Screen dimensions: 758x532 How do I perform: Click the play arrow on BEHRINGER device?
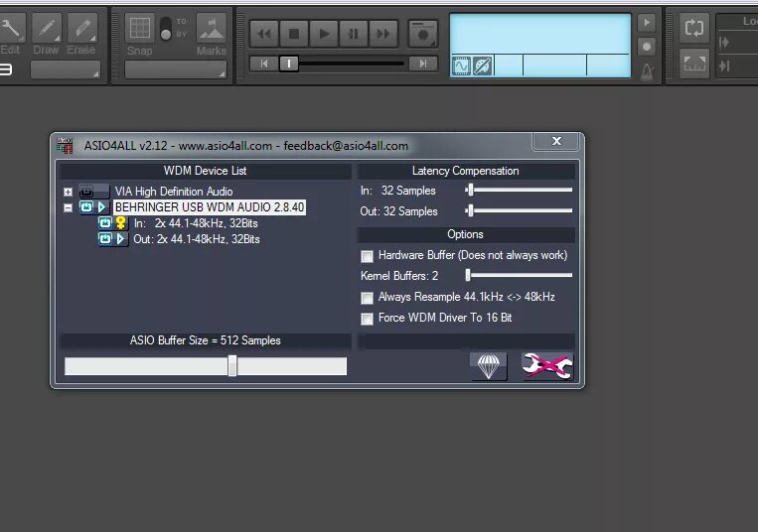(x=101, y=207)
